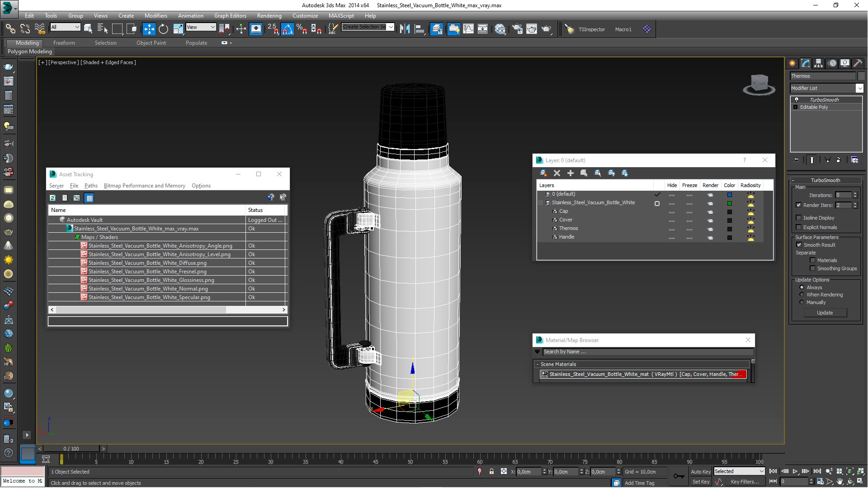The width and height of the screenshot is (868, 488).
Task: Click the Render Production teapot icon
Action: [547, 29]
